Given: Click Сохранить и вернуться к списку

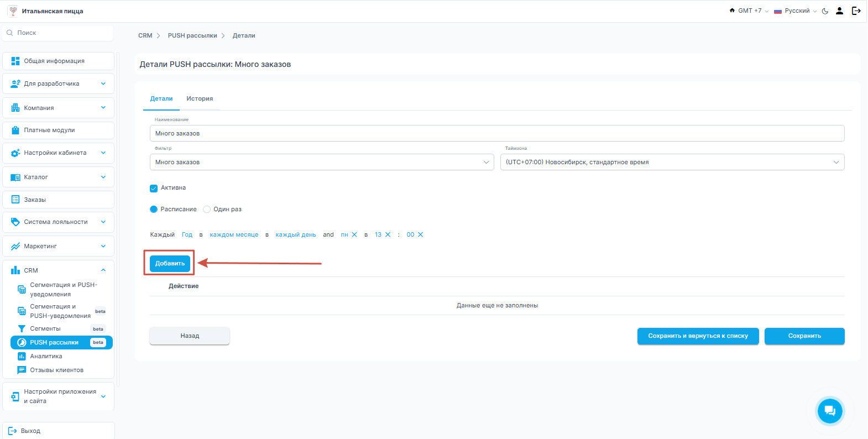Looking at the screenshot, I should (698, 336).
